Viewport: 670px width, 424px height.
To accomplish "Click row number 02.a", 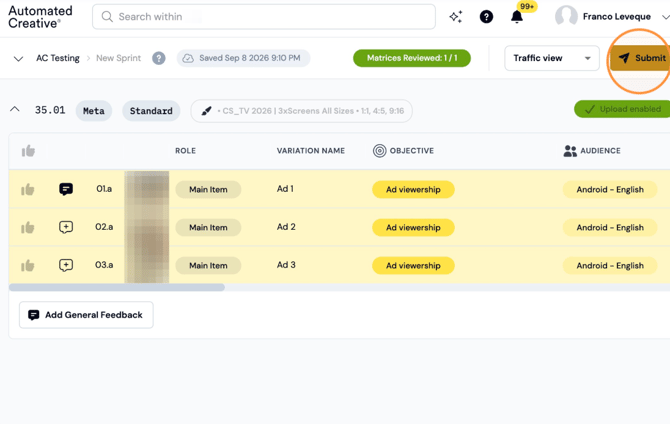I will point(104,227).
